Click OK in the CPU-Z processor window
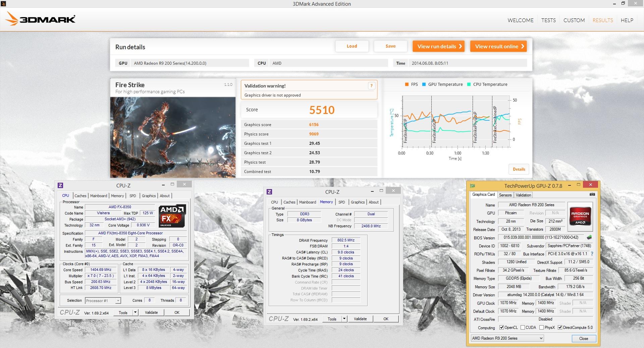 (x=177, y=312)
